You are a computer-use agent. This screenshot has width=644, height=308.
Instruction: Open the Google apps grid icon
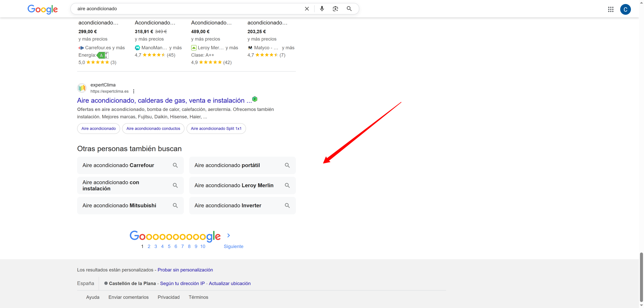[611, 9]
